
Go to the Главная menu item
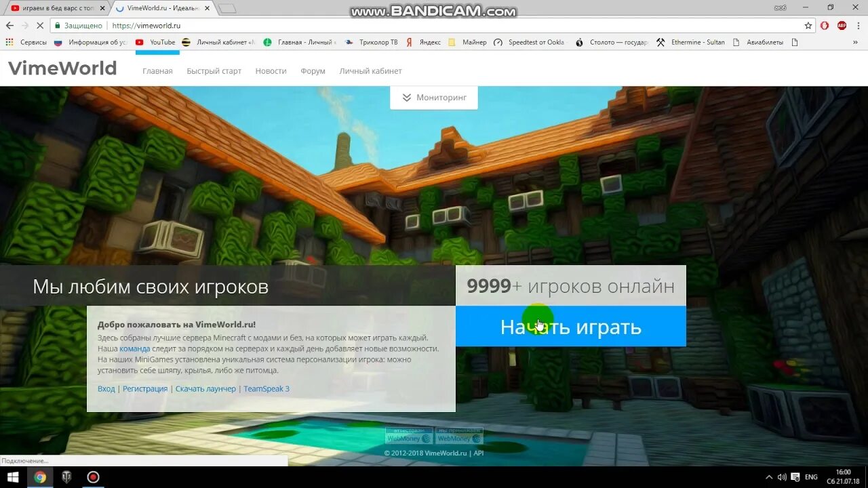(x=157, y=71)
